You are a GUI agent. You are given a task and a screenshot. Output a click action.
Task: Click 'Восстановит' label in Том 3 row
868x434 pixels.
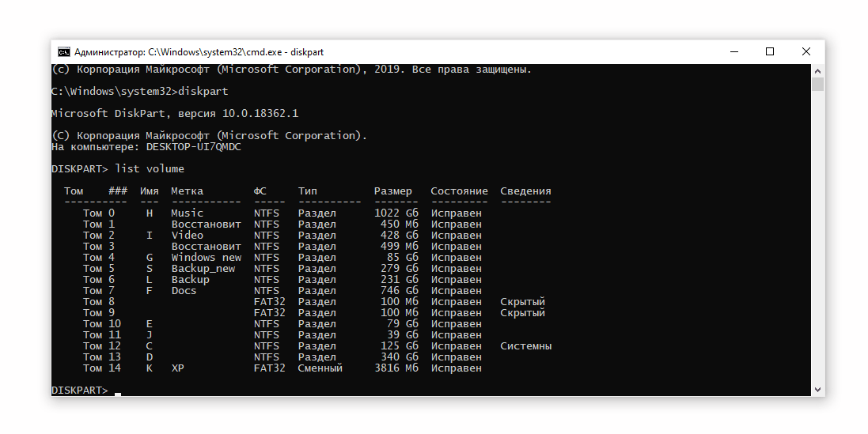206,246
